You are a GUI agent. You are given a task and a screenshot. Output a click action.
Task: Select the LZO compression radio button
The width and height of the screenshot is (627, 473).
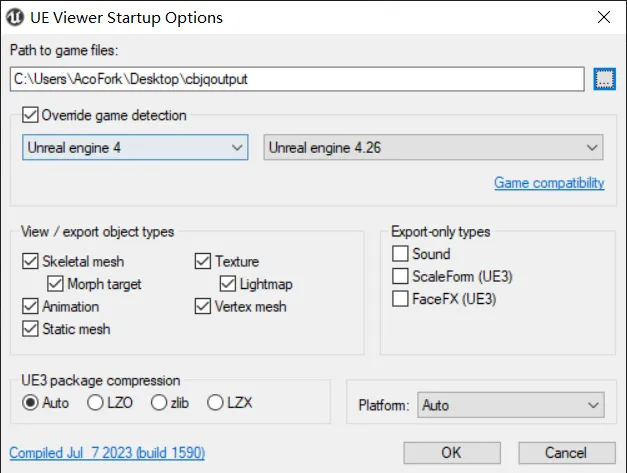click(95, 402)
